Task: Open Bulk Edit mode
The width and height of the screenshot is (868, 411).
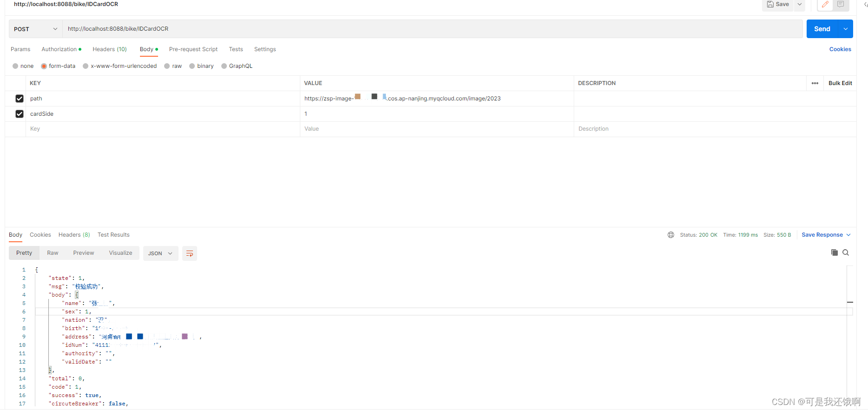Action: 840,83
